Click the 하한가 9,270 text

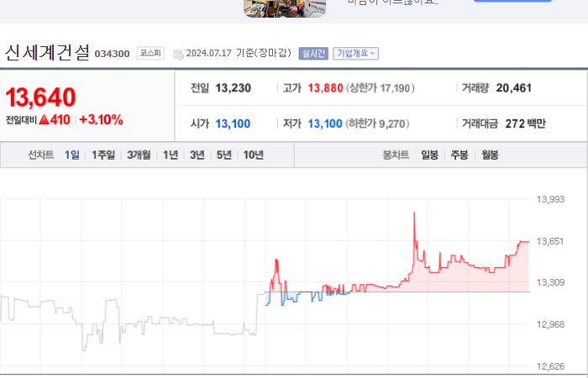(377, 123)
